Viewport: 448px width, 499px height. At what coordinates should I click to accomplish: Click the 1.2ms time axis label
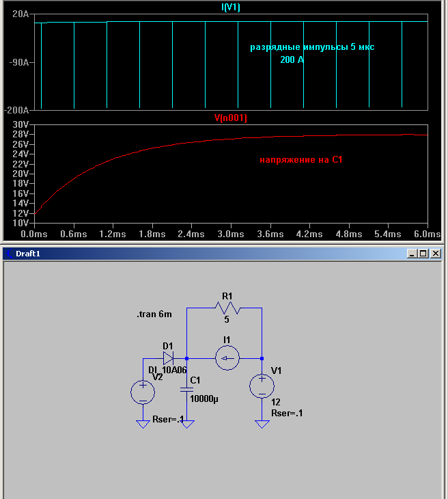113,234
